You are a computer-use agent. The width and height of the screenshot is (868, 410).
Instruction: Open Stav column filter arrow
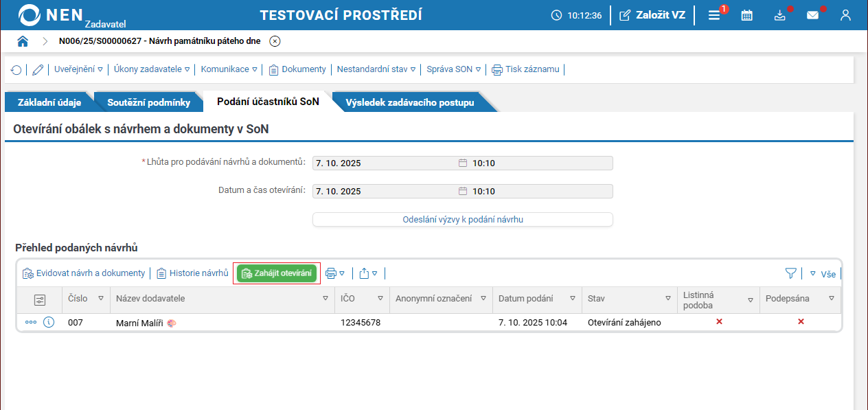[x=667, y=299]
